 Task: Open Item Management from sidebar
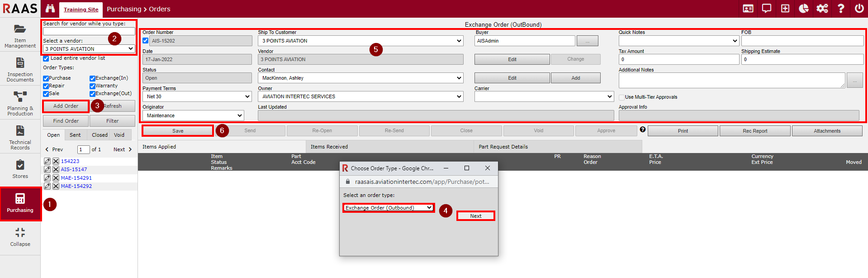tap(20, 35)
